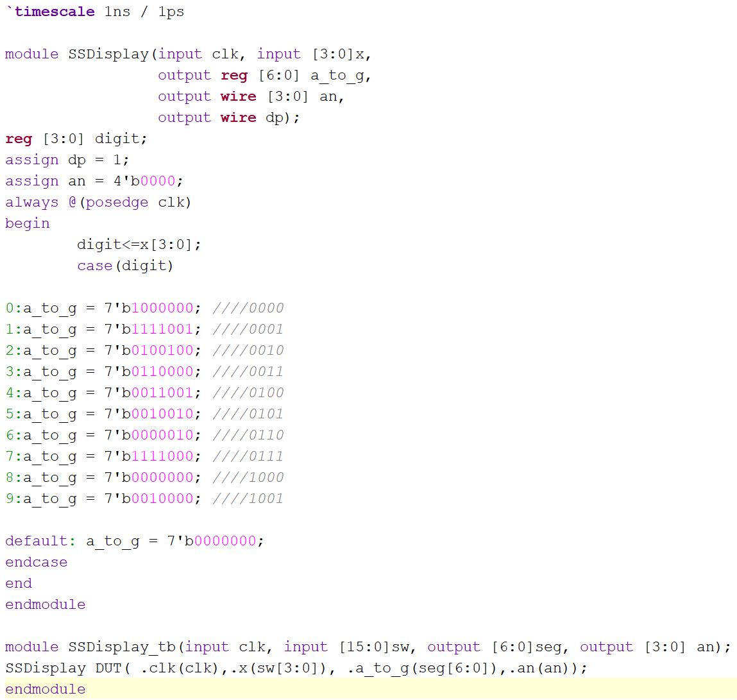This screenshot has width=737, height=700.
Task: Click the 'digit<=x[3:0];' assignment
Action: tap(139, 244)
